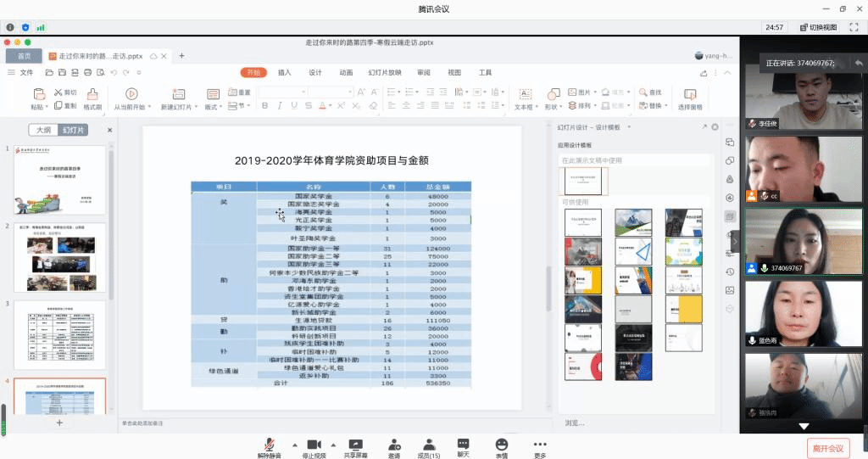Click the green network signal icon
868x459 pixels.
point(41,27)
